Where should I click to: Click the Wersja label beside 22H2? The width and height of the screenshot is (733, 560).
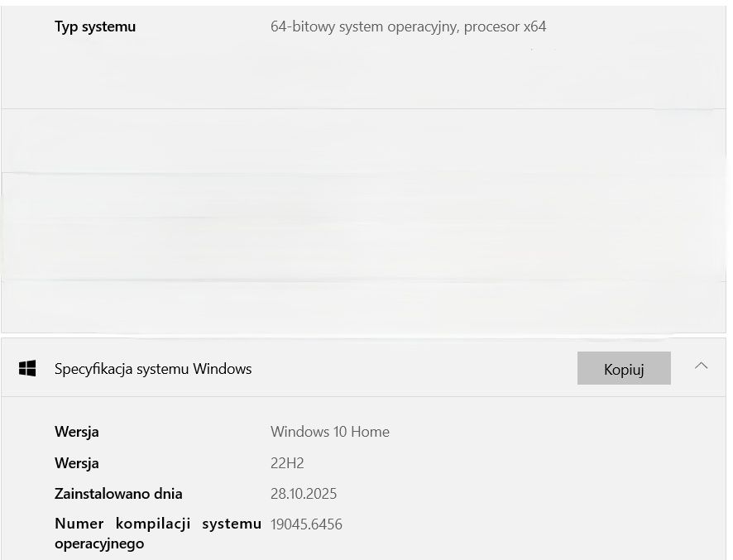[x=77, y=463]
